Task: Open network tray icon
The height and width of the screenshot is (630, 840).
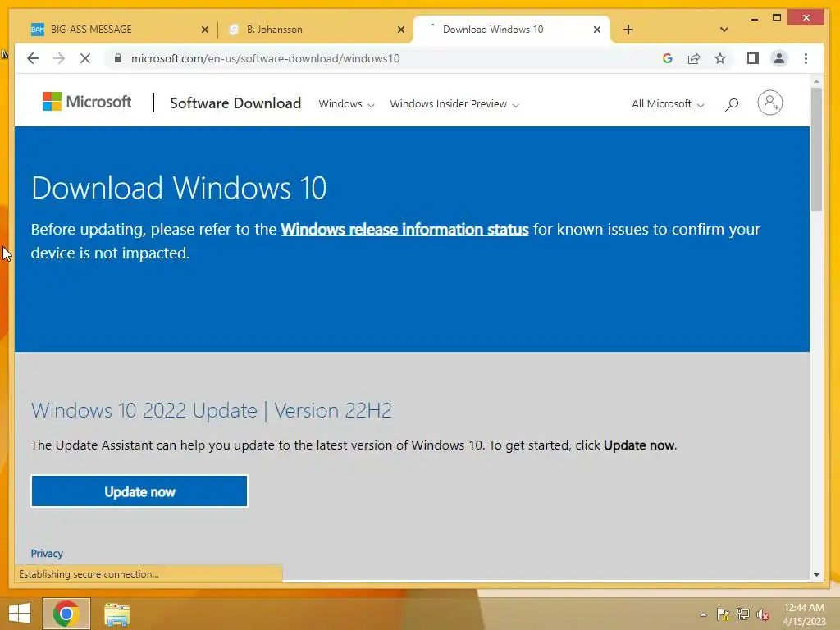Action: [x=743, y=614]
